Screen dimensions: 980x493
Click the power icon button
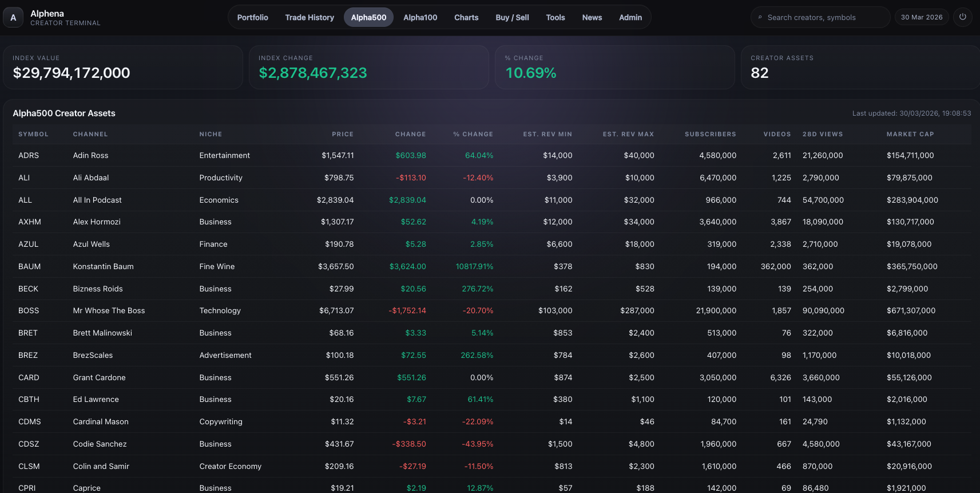tap(963, 17)
